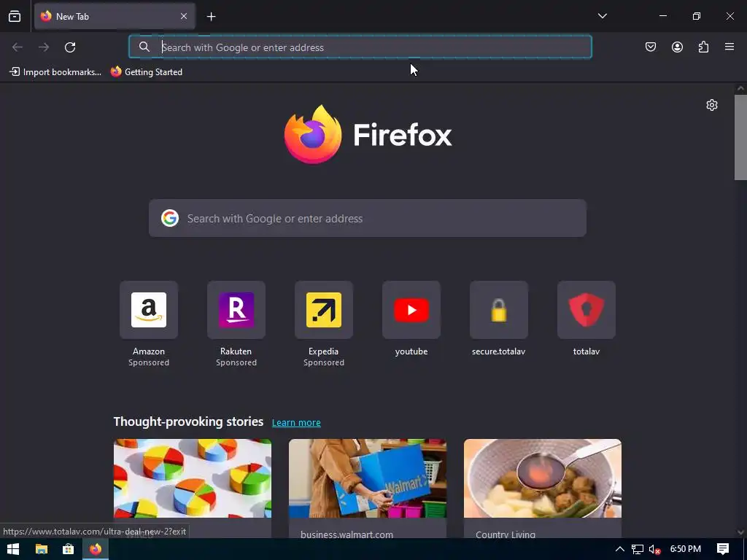The image size is (747, 560).
Task: Open the Country Living food story thumbnail
Action: (x=543, y=478)
